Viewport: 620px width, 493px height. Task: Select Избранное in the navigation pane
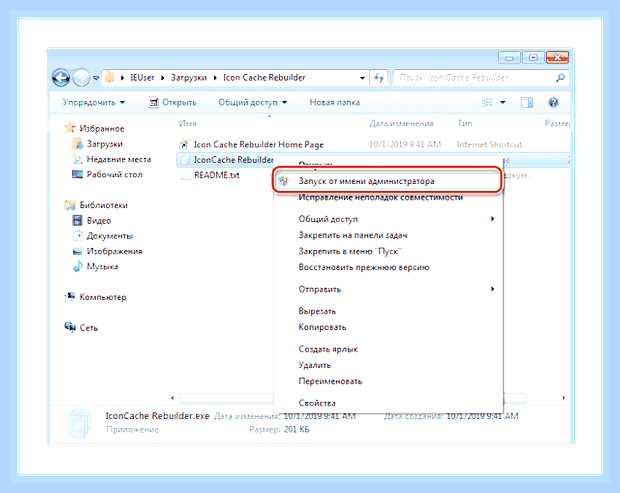102,128
